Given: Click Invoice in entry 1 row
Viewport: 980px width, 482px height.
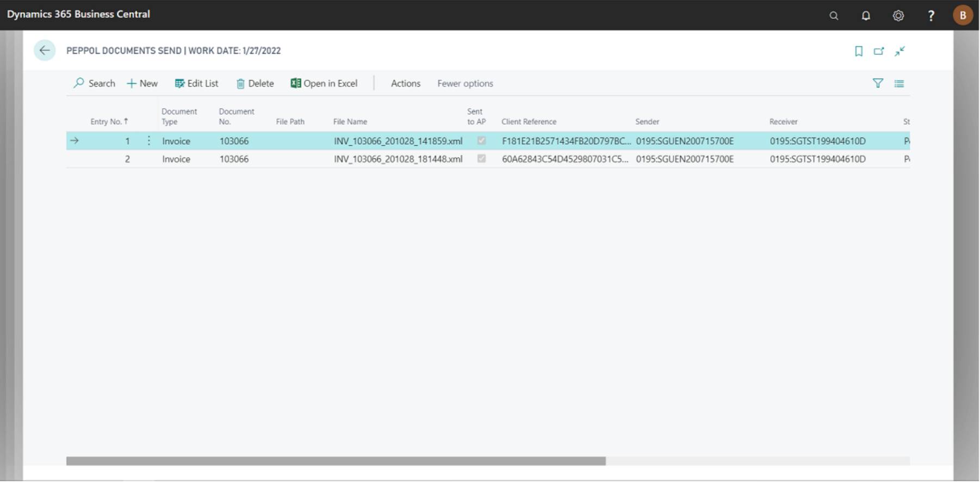Looking at the screenshot, I should pos(176,141).
